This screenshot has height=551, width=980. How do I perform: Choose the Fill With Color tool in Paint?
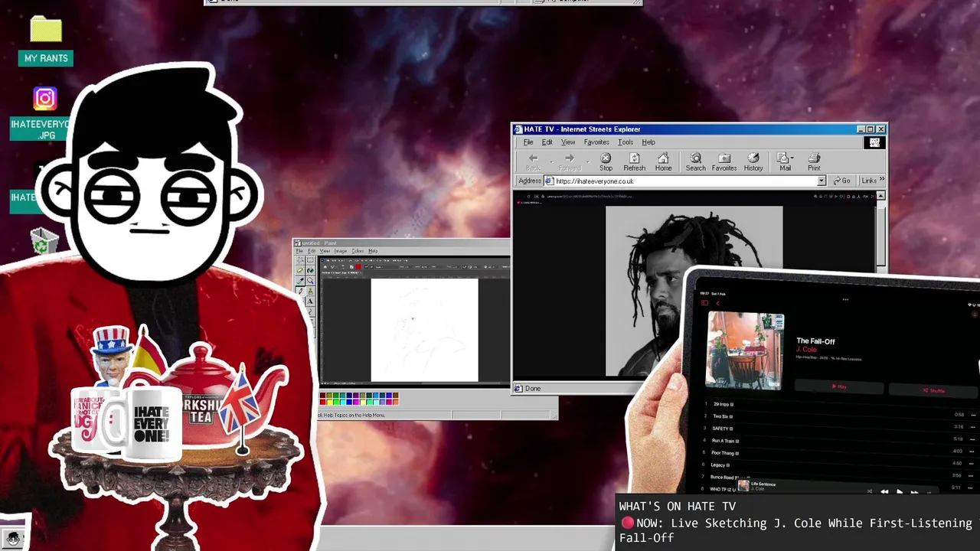(x=310, y=270)
